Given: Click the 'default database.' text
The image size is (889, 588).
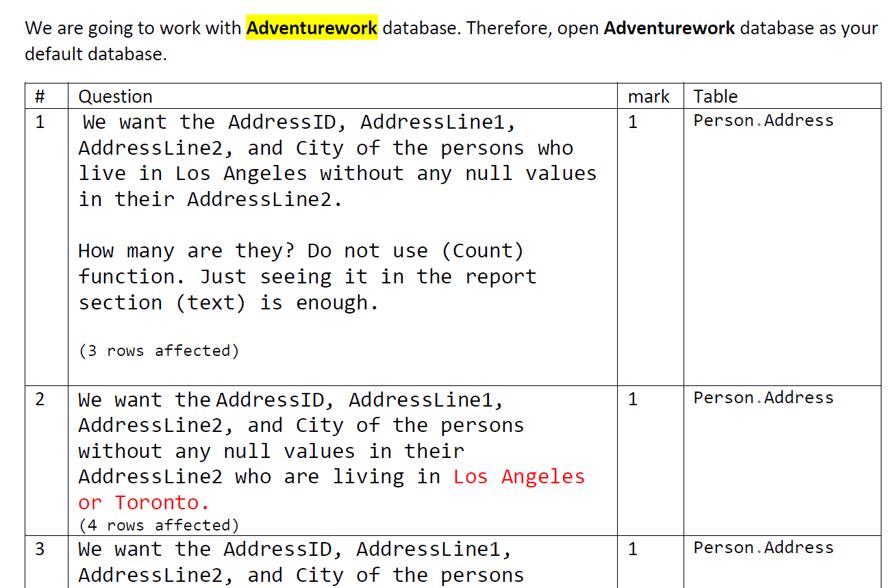Looking at the screenshot, I should coord(96,54).
